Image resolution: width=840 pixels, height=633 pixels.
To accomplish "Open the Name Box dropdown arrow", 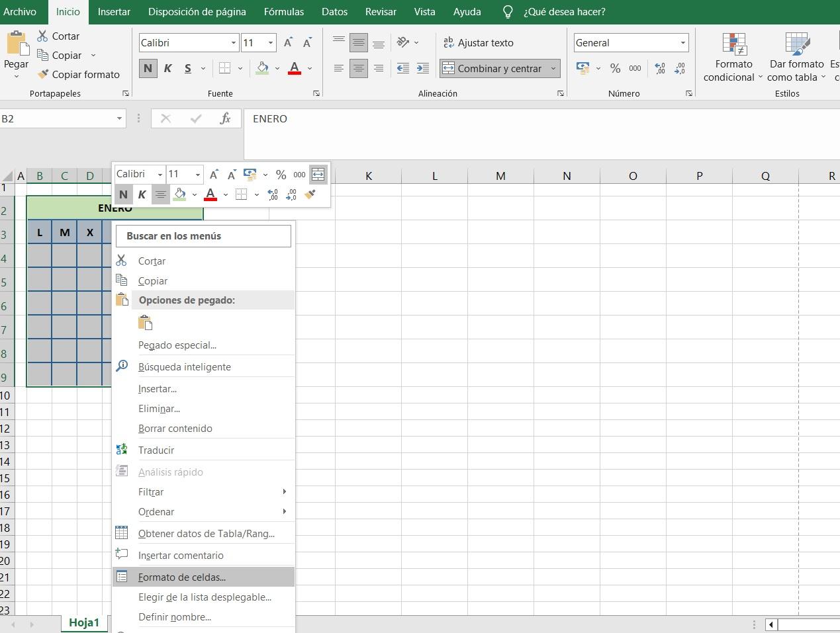I will (119, 119).
